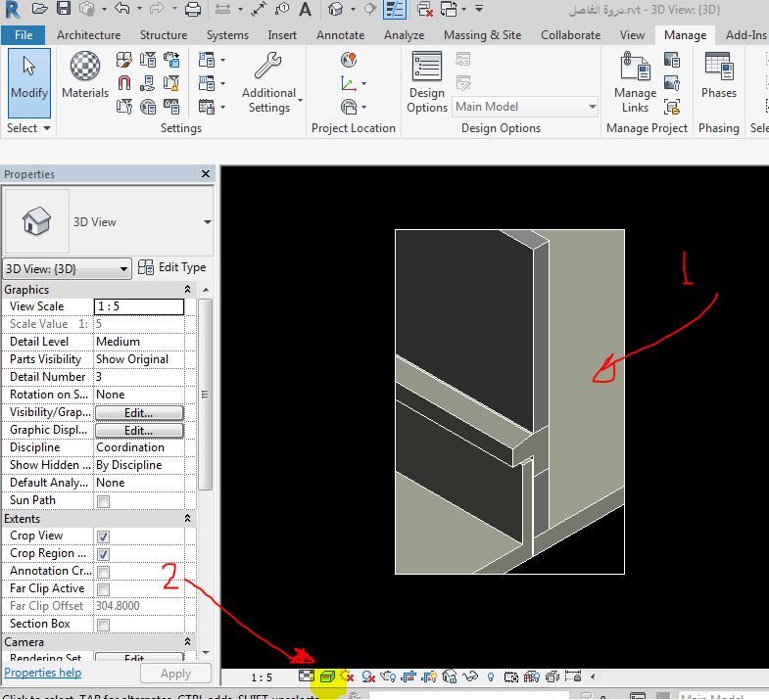Enable the Section Box checkbox
The width and height of the screenshot is (769, 700).
[x=103, y=625]
